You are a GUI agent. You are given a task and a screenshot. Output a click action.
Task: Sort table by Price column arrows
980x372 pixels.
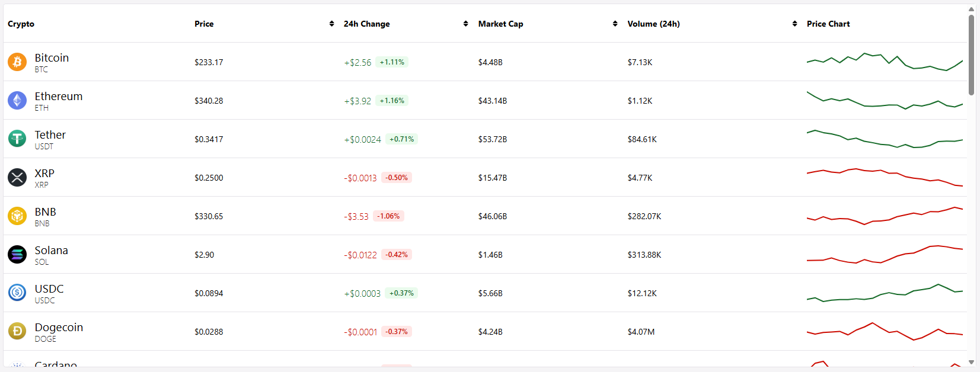331,24
